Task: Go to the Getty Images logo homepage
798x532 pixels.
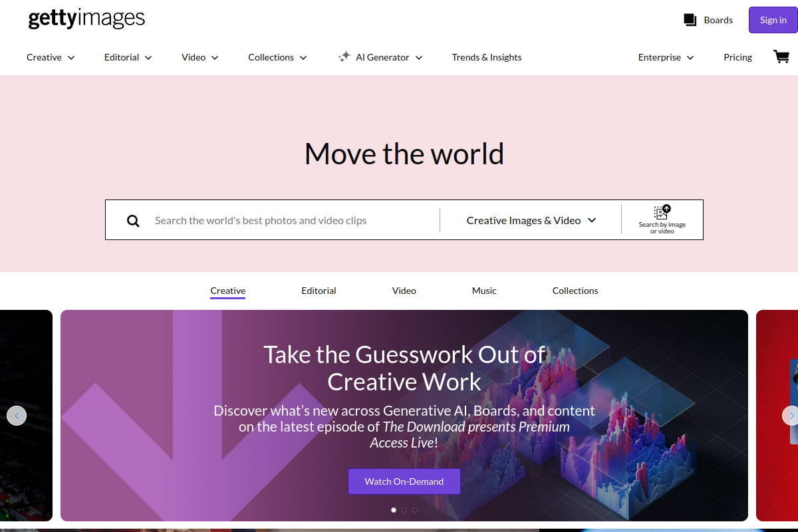Action: (86, 19)
